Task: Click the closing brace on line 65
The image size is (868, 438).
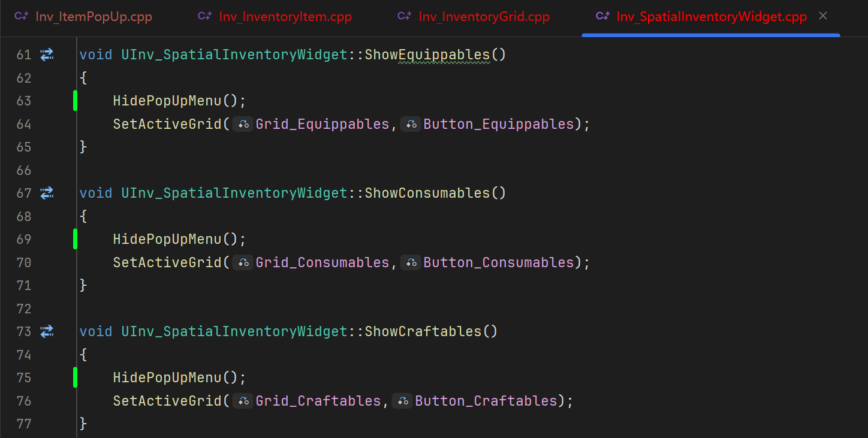Action: coord(83,147)
